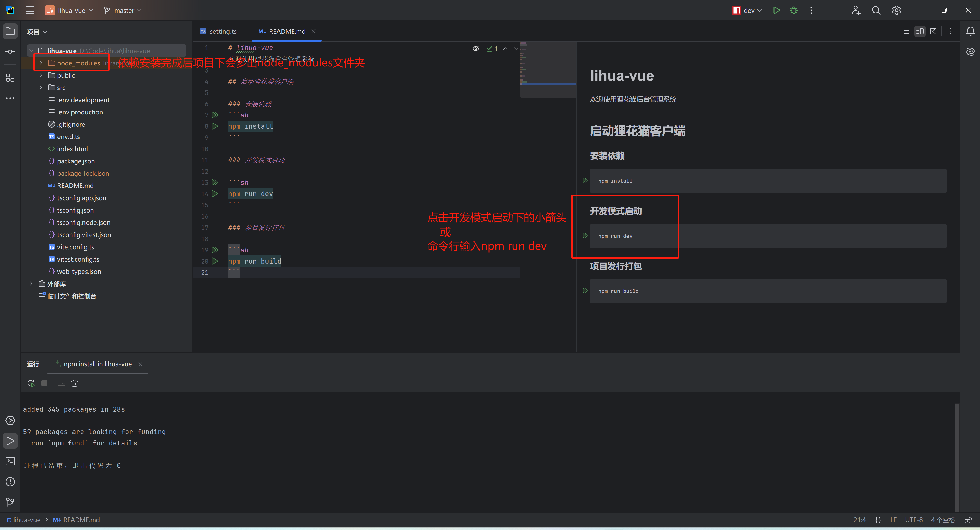Open the Git tool window icon
Viewport: 980px width, 530px height.
click(x=10, y=502)
